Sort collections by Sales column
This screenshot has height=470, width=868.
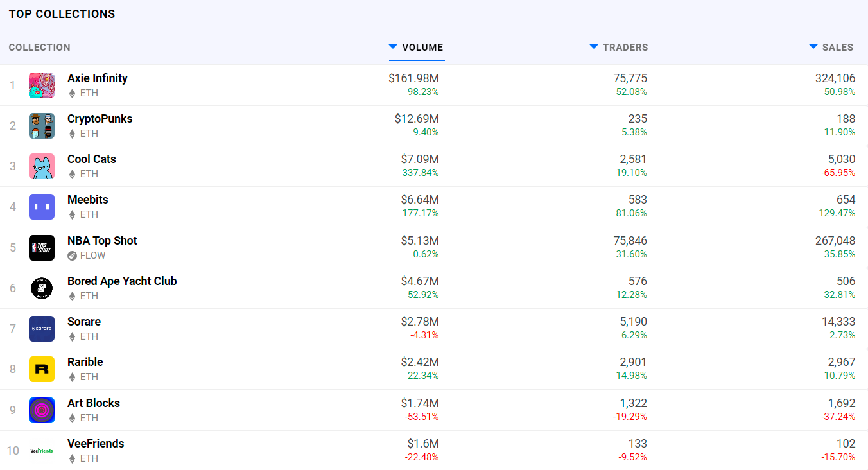pyautogui.click(x=831, y=48)
